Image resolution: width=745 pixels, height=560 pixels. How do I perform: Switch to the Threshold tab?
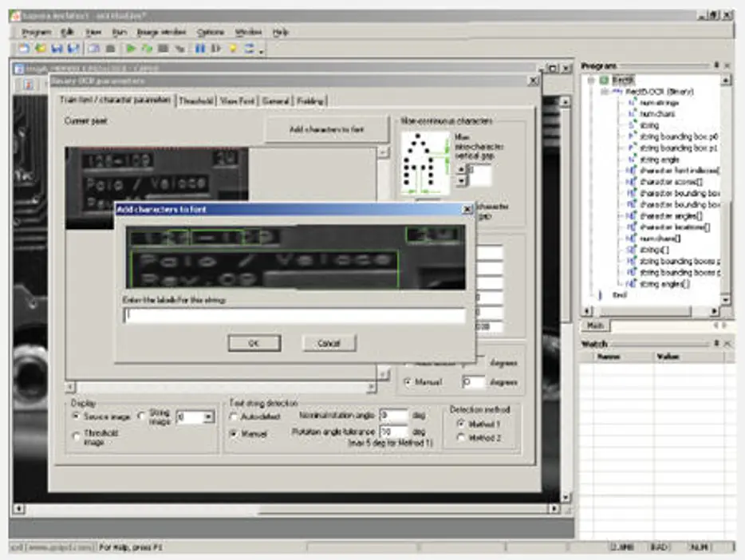pyautogui.click(x=196, y=101)
